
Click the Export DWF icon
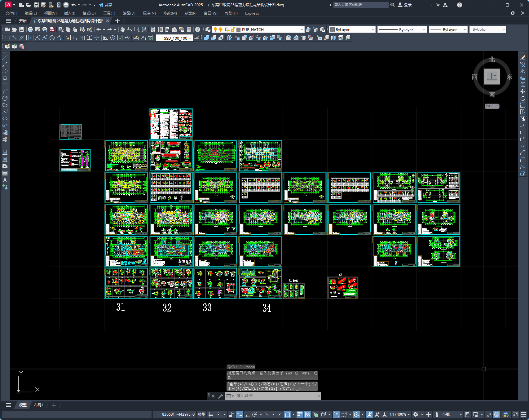coord(52,29)
